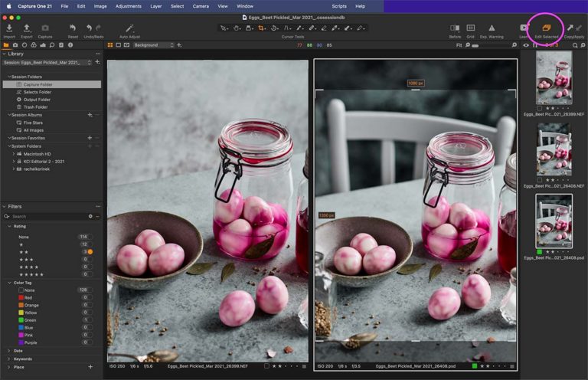This screenshot has width=588, height=380.
Task: Select the Pan hand cursor tool
Action: 237,28
